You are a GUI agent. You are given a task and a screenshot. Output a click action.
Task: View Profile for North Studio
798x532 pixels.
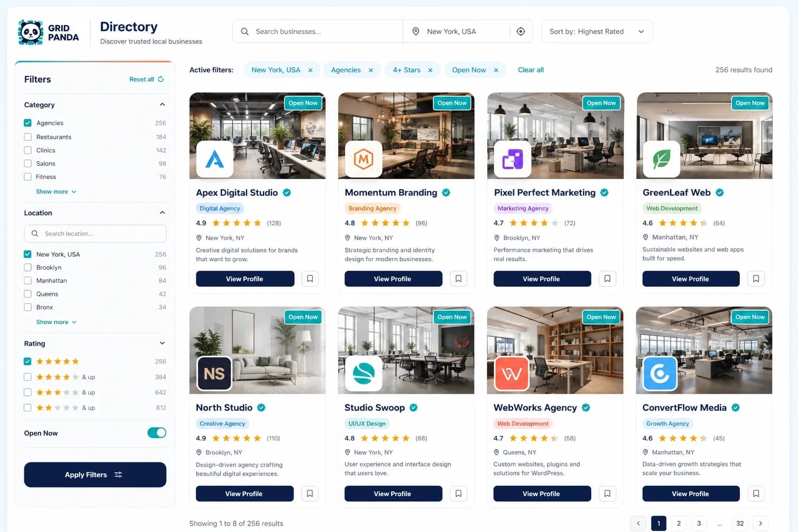click(x=244, y=494)
